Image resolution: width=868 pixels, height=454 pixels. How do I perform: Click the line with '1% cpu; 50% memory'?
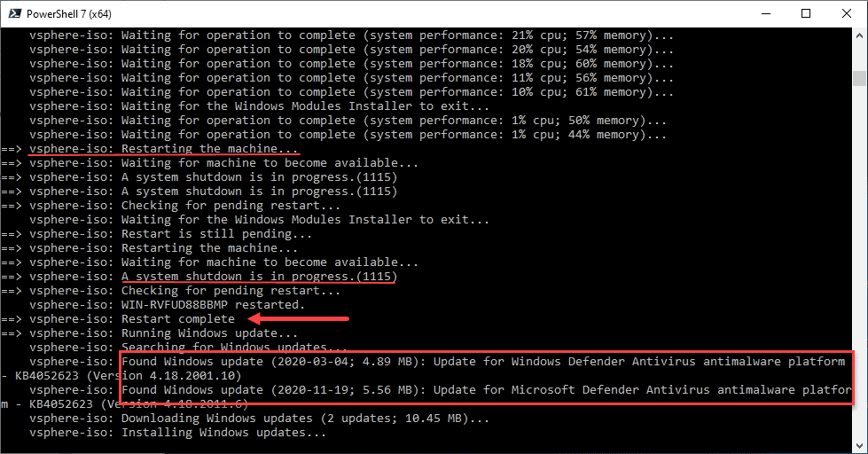click(x=348, y=121)
